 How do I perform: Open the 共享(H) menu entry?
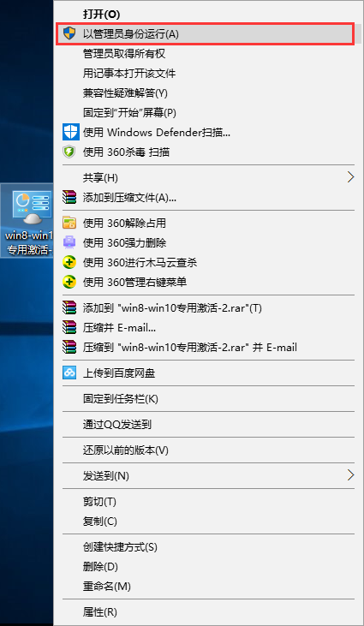(100, 177)
